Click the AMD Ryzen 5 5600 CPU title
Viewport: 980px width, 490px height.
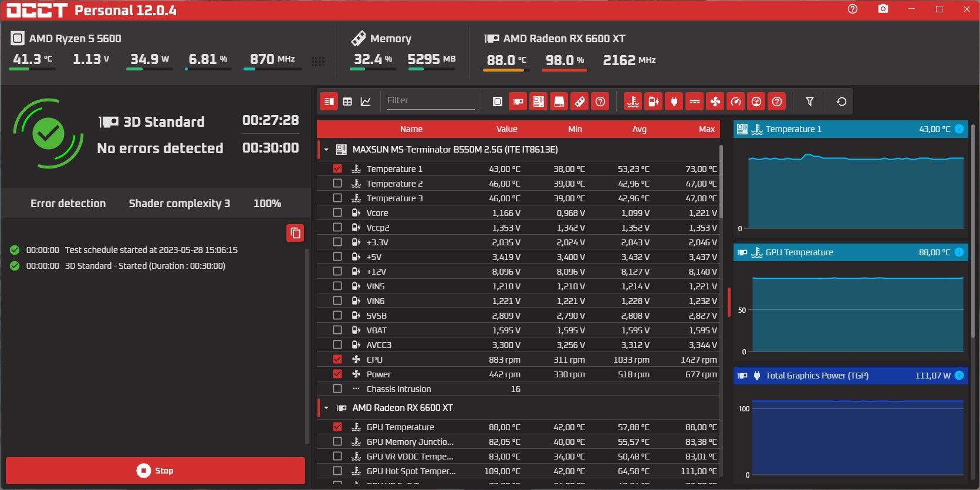pos(75,39)
